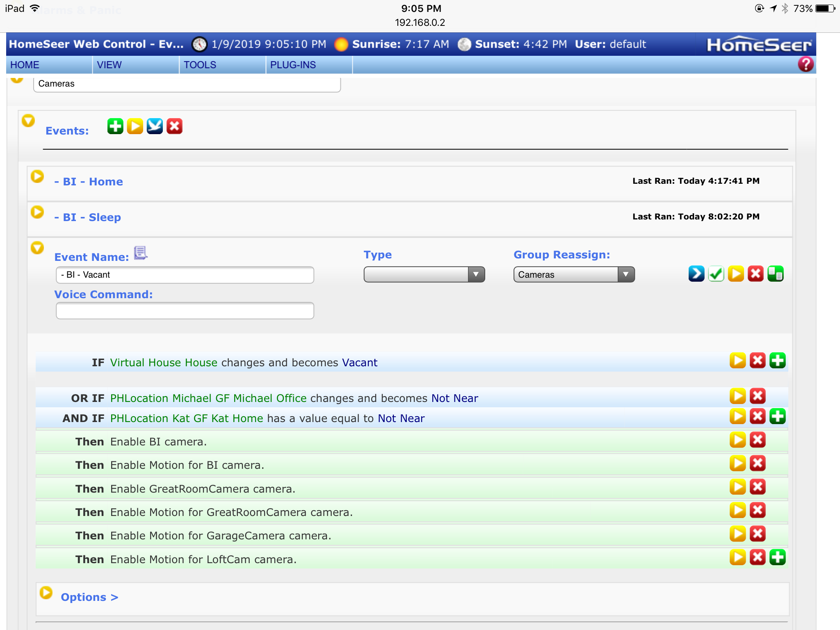The height and width of the screenshot is (630, 840).
Task: Tap the battery indicator in status bar
Action: (826, 9)
